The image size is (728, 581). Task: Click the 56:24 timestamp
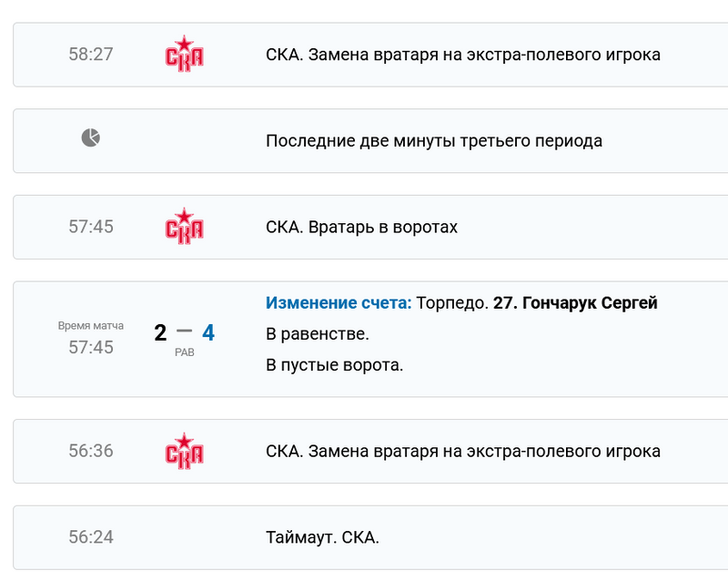pos(91,537)
